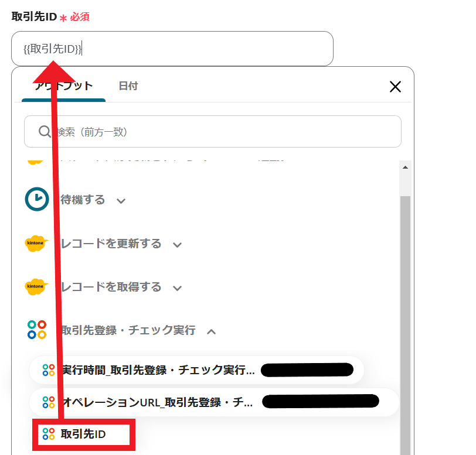The image size is (476, 455).
Task: Click the colored circles icon on 実行時間 item
Action: [x=49, y=370]
